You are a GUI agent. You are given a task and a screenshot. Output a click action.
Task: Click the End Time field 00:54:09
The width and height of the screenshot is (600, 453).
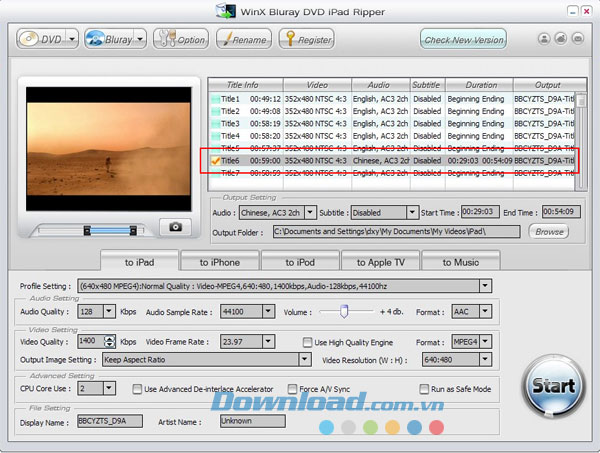[x=561, y=212]
